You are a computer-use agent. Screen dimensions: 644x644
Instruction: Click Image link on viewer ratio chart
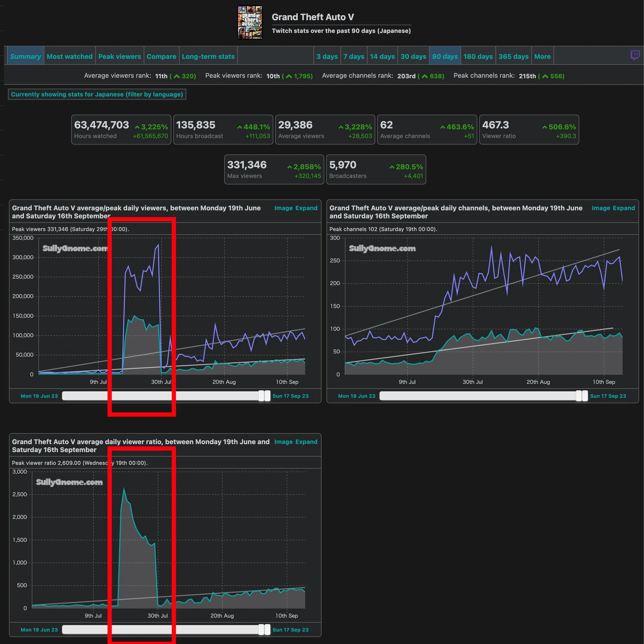pos(283,442)
